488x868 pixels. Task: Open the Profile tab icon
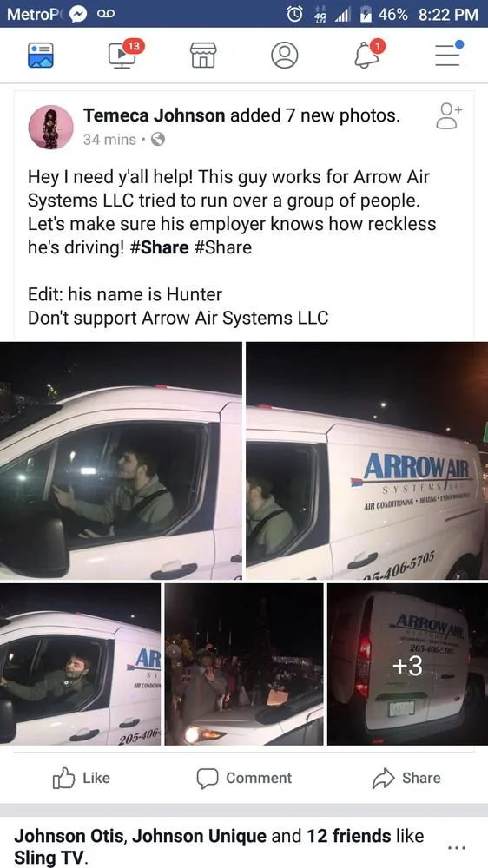(284, 56)
